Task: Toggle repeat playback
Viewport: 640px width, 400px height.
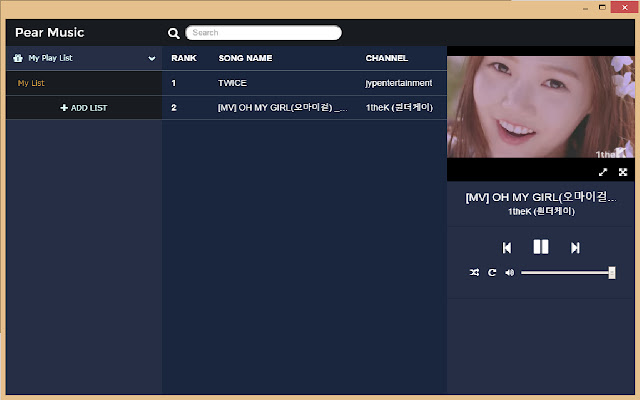Action: (492, 272)
